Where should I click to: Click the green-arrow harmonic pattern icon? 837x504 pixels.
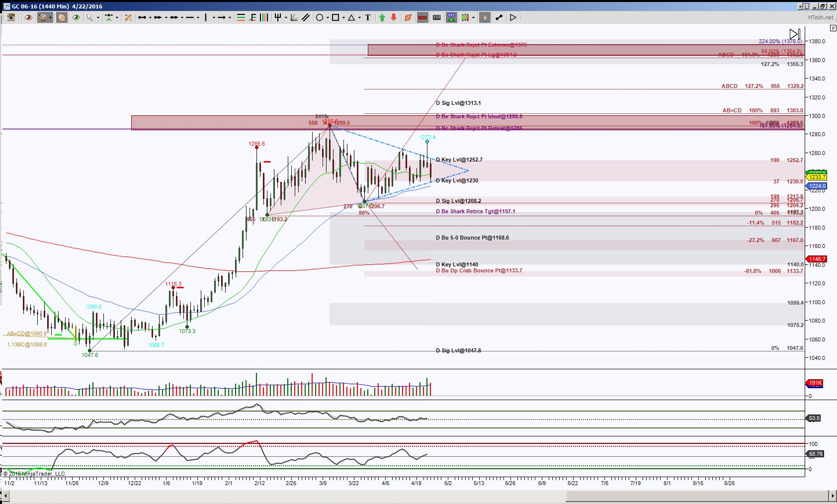[x=109, y=17]
